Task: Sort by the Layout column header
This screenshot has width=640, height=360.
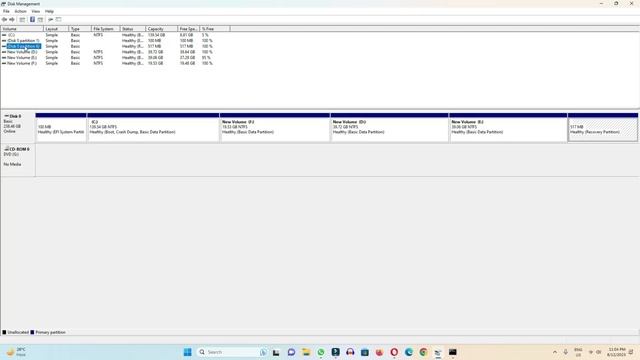Action: pos(56,29)
